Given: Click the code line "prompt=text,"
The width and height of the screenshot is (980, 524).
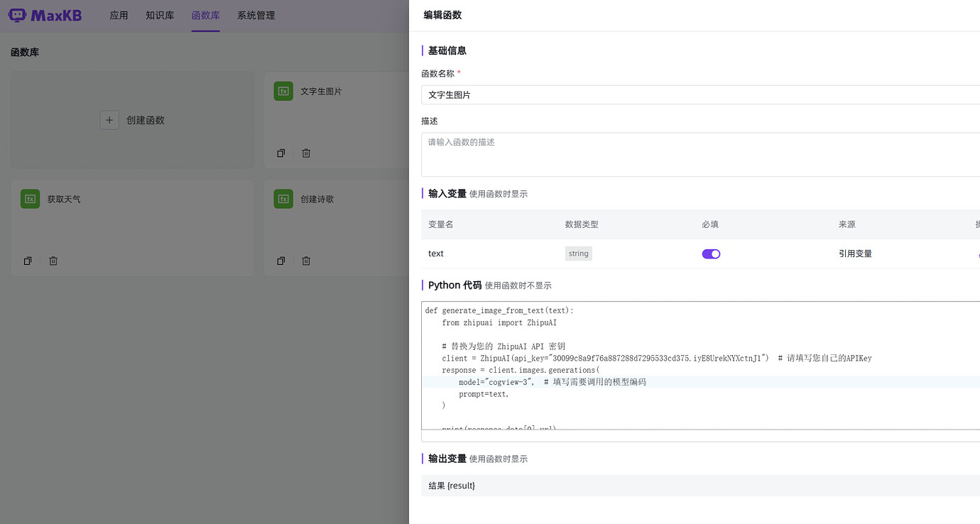Looking at the screenshot, I should point(484,394).
